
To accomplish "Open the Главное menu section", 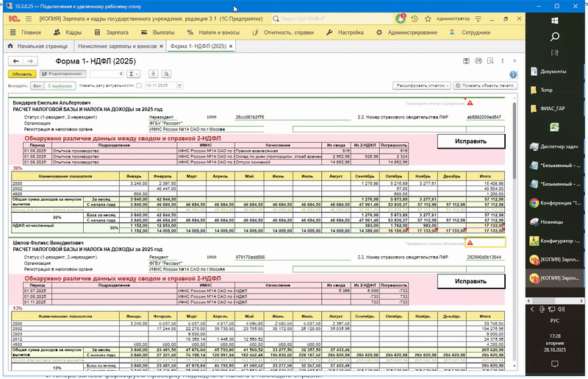I will (x=26, y=32).
